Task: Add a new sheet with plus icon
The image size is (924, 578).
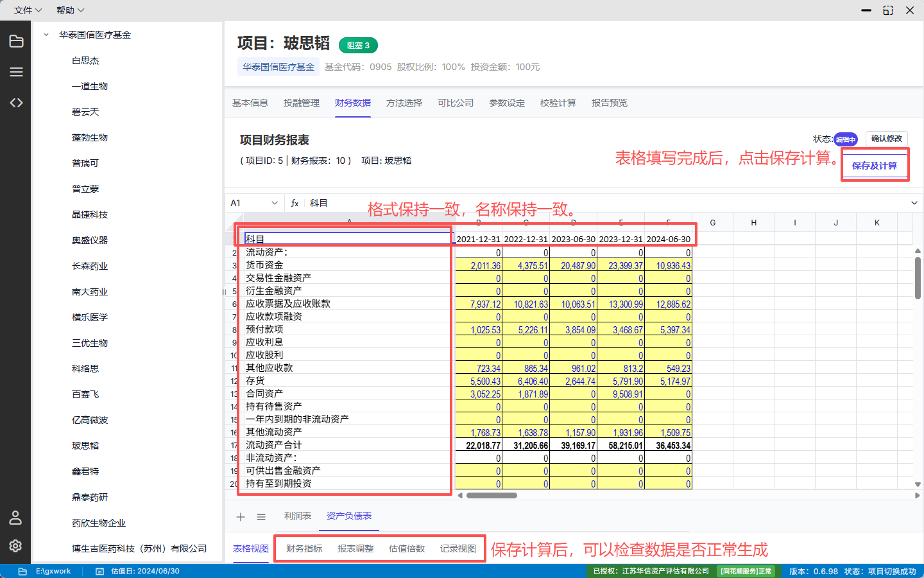Action: click(x=241, y=517)
